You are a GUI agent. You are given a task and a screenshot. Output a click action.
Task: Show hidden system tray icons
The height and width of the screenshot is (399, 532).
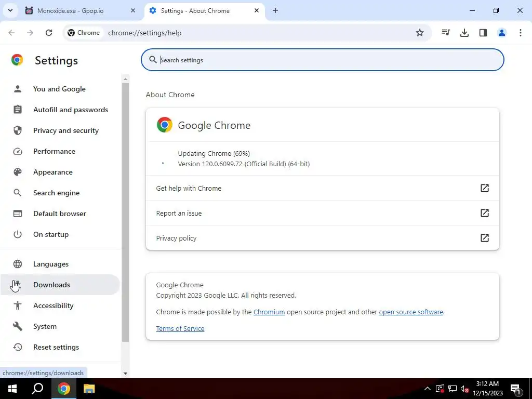coord(428,389)
